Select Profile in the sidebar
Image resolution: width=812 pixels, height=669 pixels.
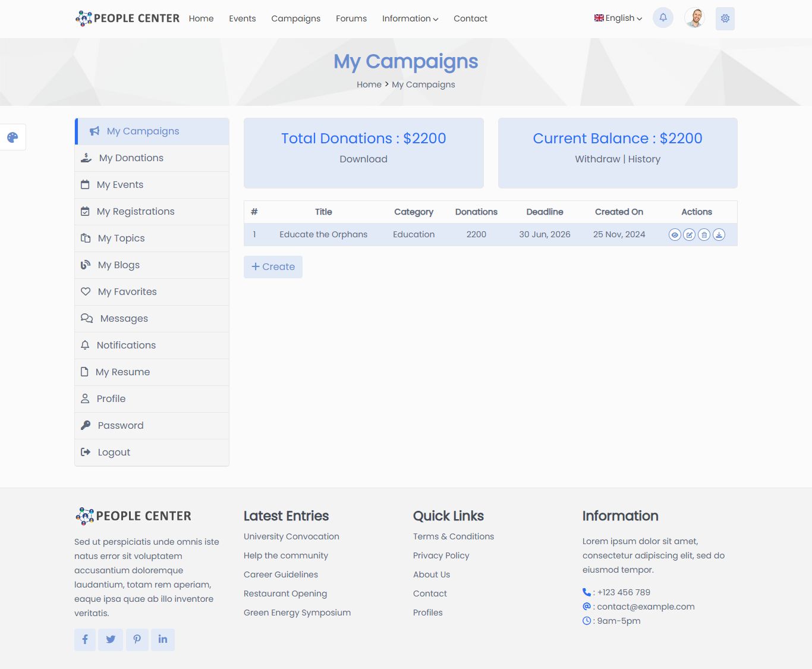click(x=152, y=399)
